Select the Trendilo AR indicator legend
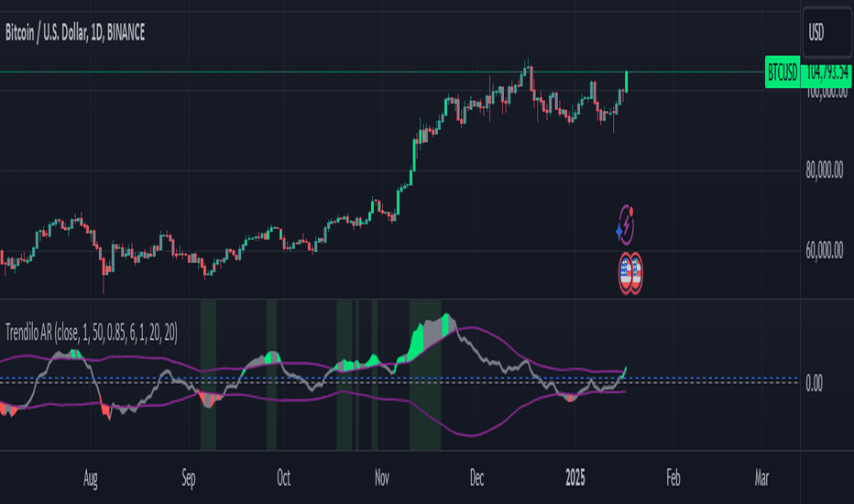This screenshot has width=854, height=504. tap(92, 335)
